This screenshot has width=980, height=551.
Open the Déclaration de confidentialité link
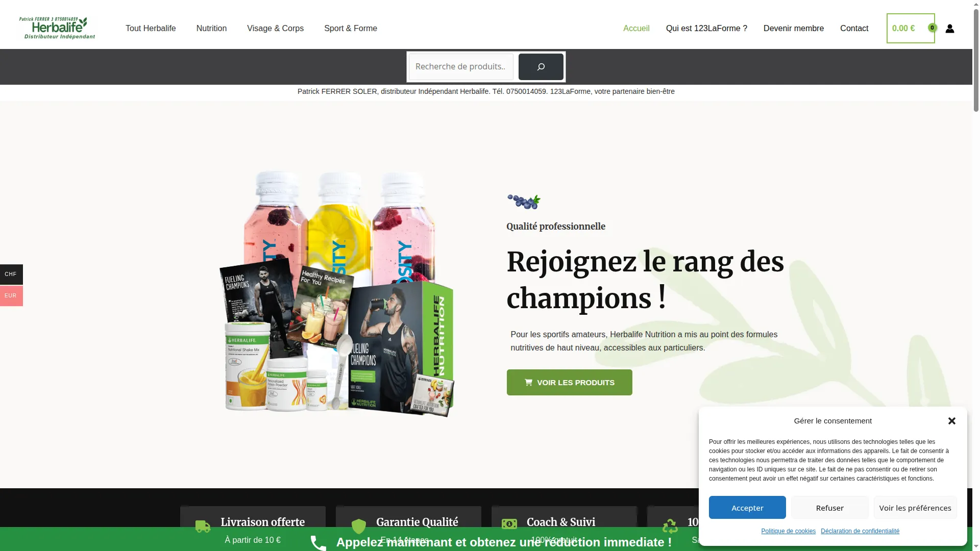click(860, 532)
